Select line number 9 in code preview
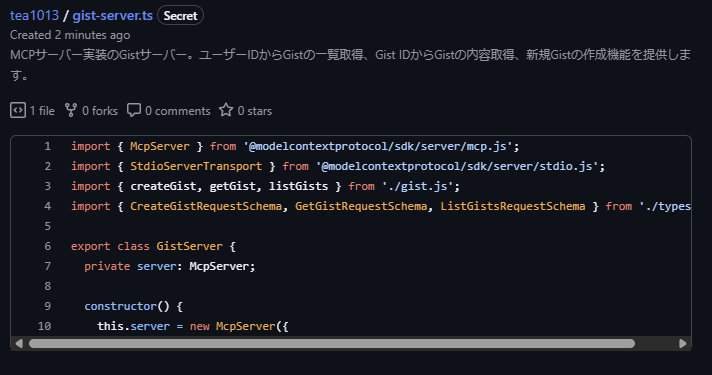The width and height of the screenshot is (712, 375). tap(48, 306)
